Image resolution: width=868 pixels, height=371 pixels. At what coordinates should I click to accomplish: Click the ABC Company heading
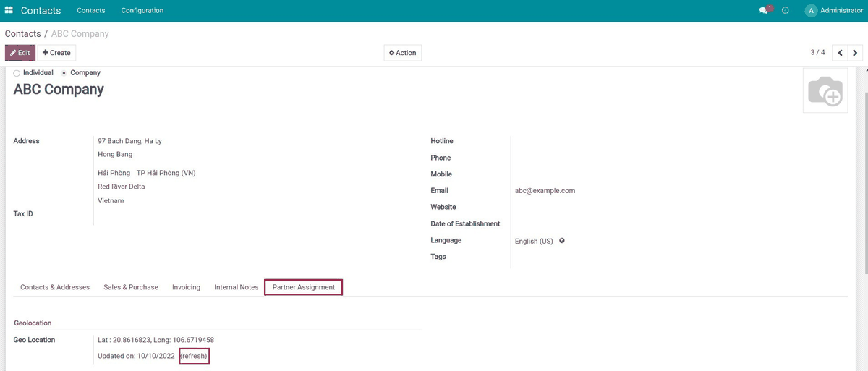pyautogui.click(x=59, y=90)
